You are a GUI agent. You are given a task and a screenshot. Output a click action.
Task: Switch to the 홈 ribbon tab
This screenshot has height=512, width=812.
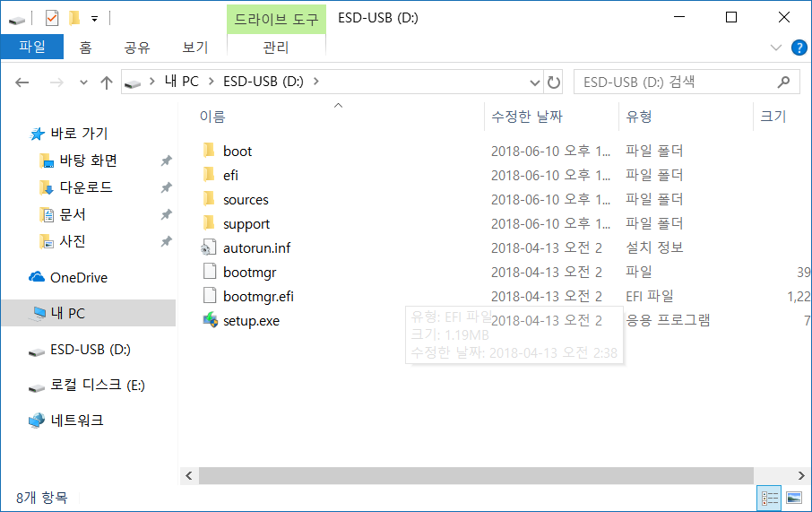tap(85, 48)
